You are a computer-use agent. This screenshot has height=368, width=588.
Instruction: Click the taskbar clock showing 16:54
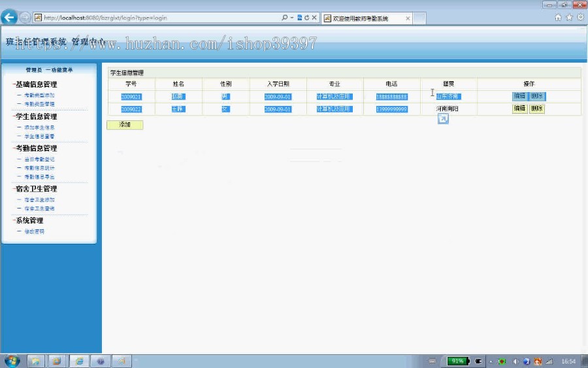coord(568,361)
